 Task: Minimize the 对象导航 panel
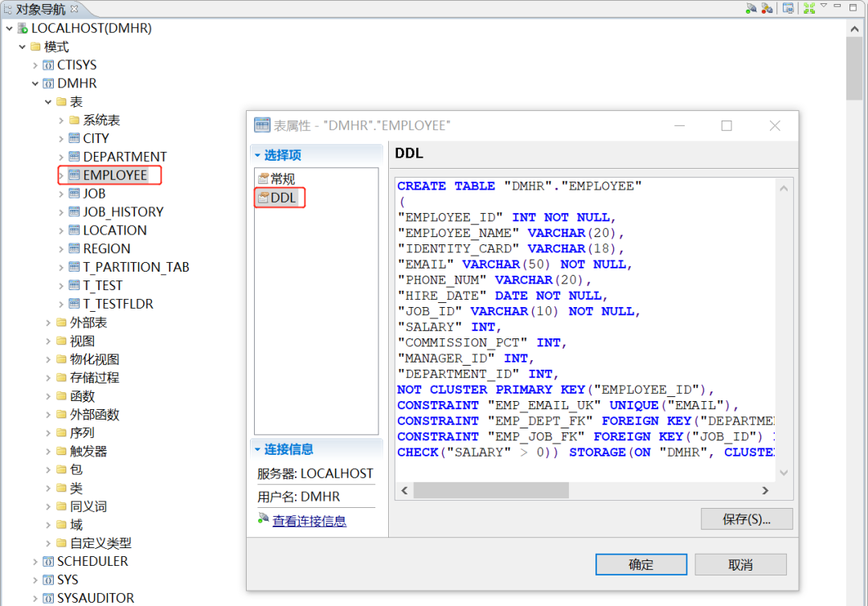837,6
